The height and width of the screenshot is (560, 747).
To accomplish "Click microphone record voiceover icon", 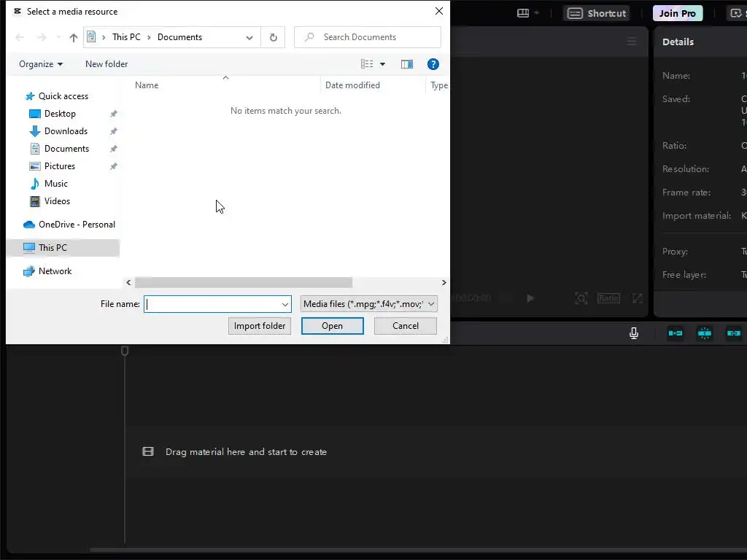I will point(634,333).
